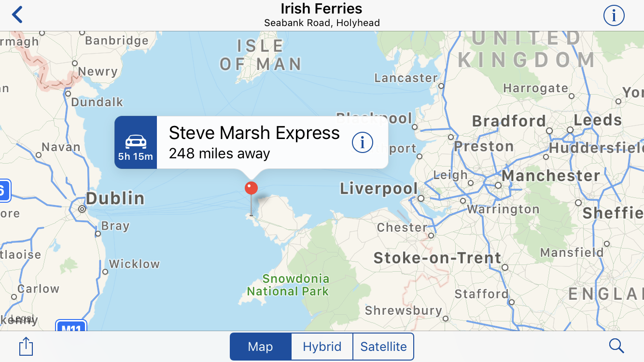The width and height of the screenshot is (644, 362).
Task: Tap the back chevron arrow
Action: coord(17,15)
